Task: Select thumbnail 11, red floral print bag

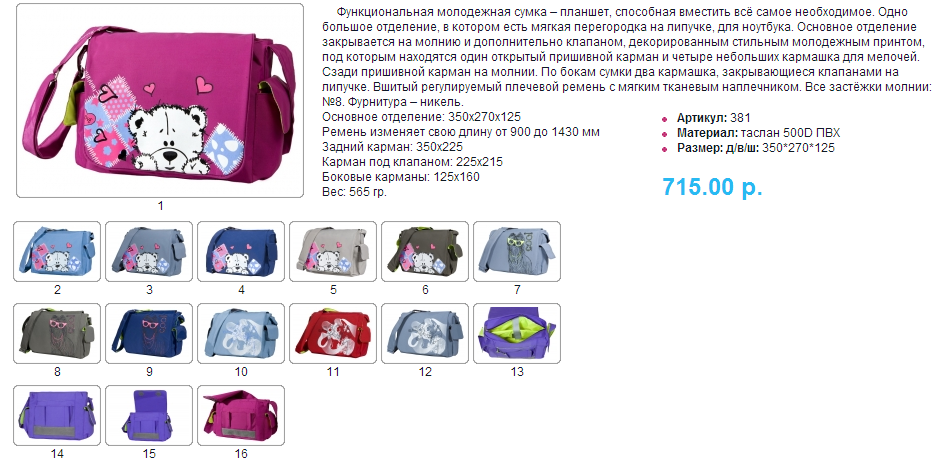Action: click(333, 333)
